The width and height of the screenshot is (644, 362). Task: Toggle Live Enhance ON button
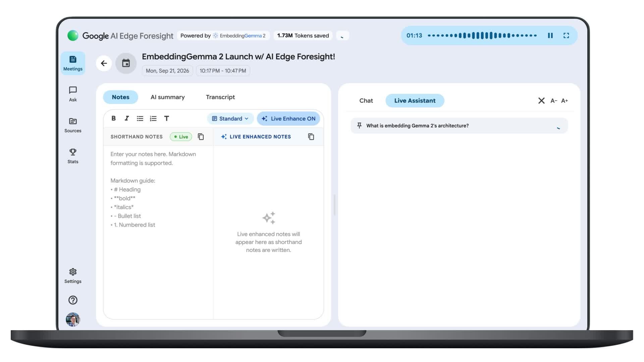[288, 119]
